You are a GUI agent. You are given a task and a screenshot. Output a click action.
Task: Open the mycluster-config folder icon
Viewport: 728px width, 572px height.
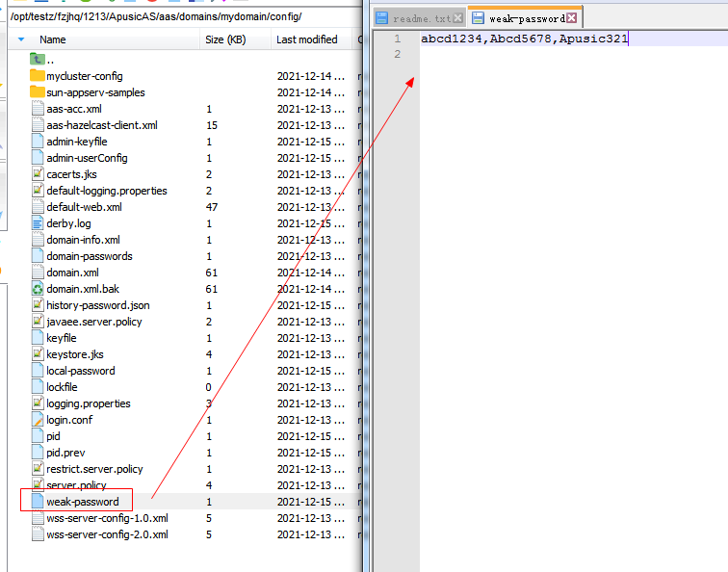pyautogui.click(x=38, y=76)
